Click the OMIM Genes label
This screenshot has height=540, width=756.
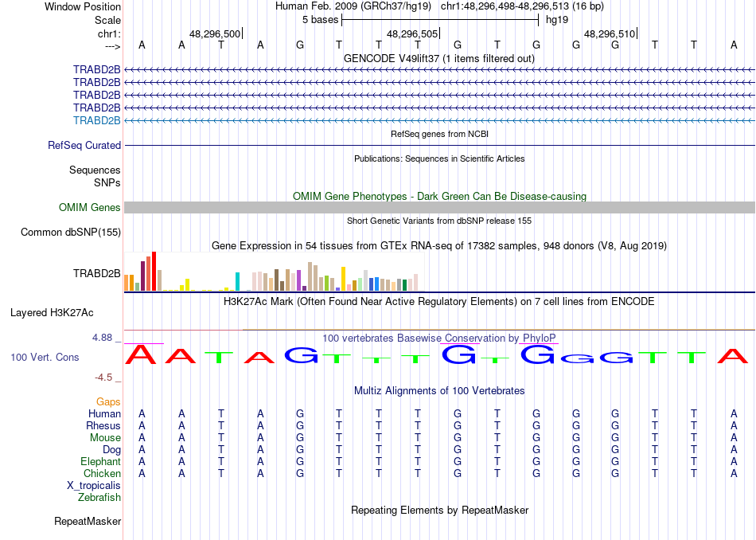pos(89,208)
